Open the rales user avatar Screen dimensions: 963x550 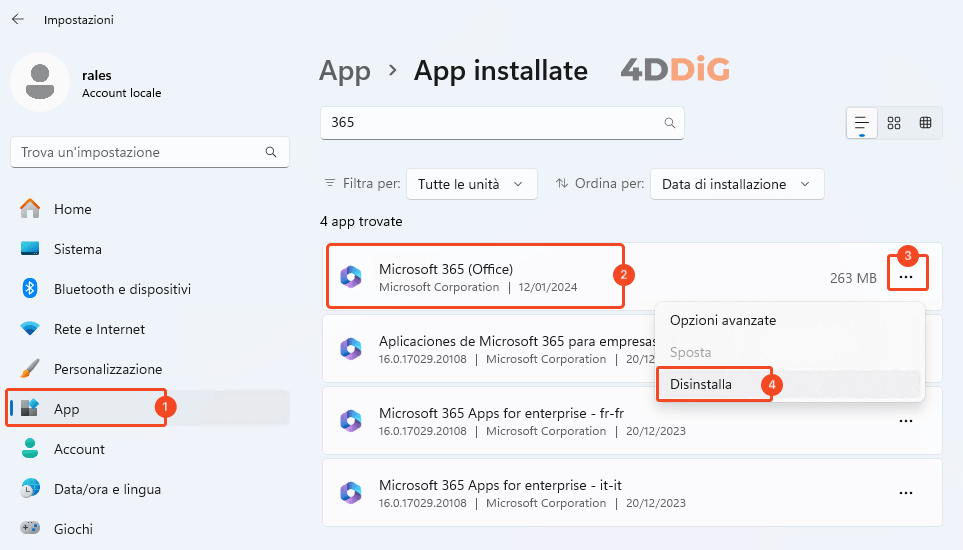coord(40,82)
